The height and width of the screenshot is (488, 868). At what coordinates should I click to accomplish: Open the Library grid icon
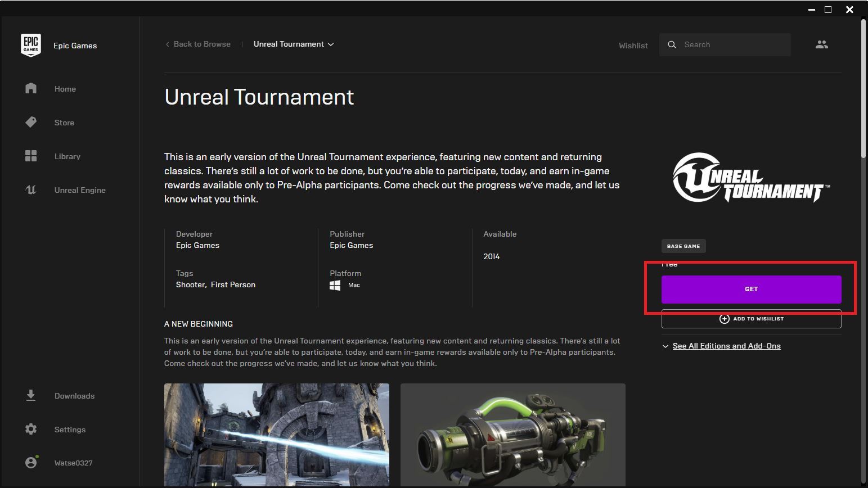tap(31, 156)
